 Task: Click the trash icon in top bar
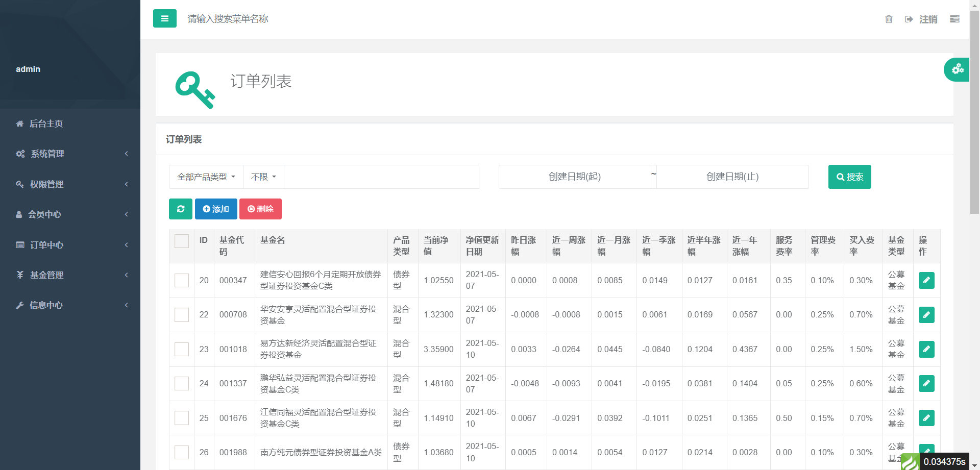tap(889, 19)
